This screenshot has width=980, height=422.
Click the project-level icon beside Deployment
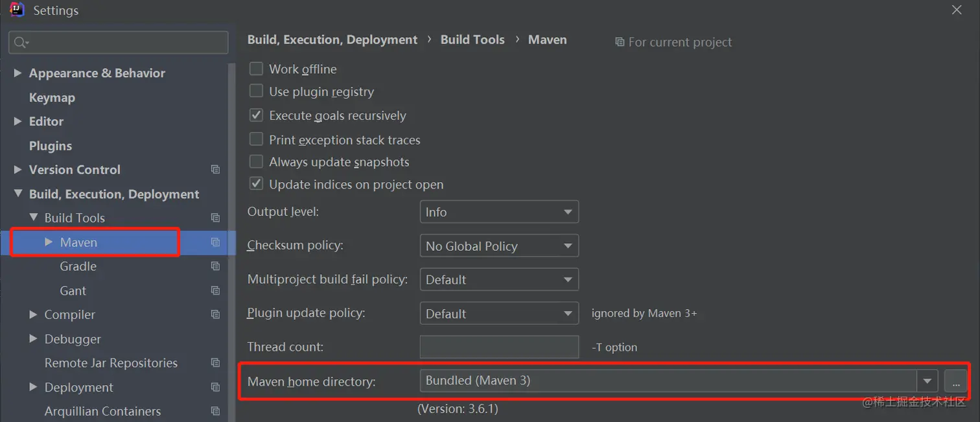click(x=215, y=388)
